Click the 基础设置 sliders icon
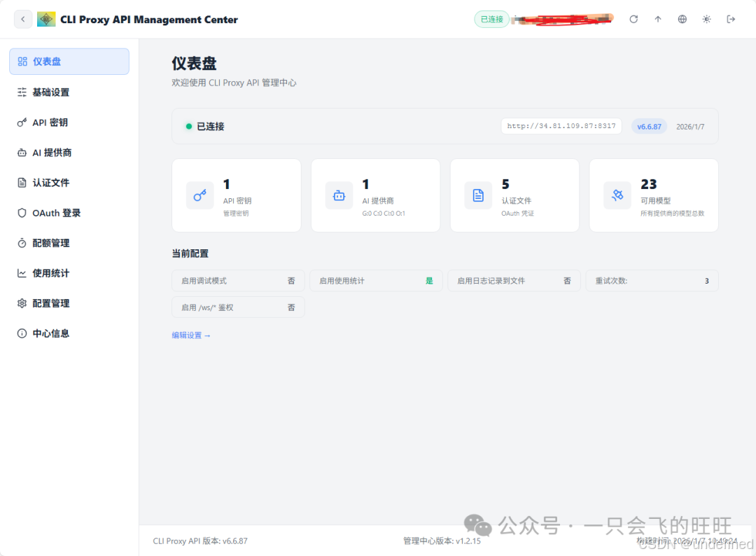Screen dimensions: 756x556 (22, 92)
